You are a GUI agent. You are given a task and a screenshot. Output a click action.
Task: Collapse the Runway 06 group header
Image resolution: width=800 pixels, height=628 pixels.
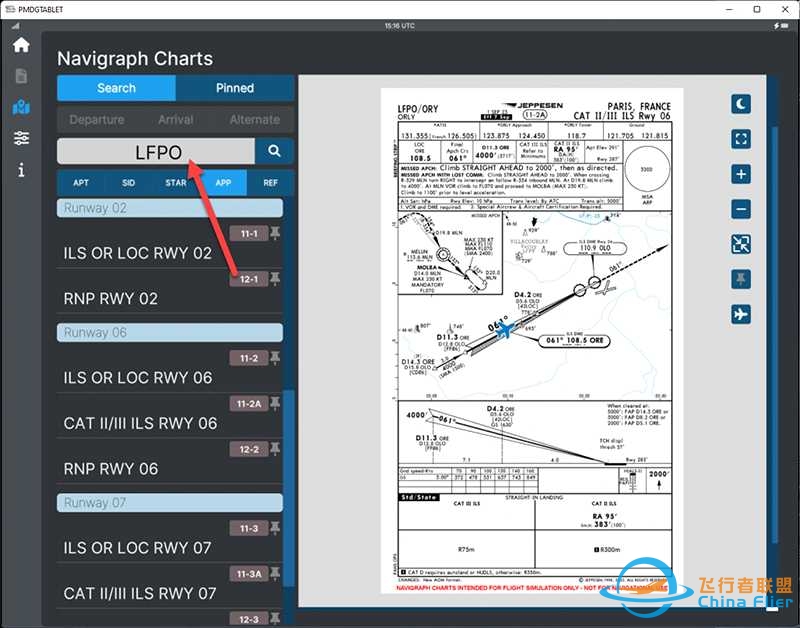pos(170,333)
